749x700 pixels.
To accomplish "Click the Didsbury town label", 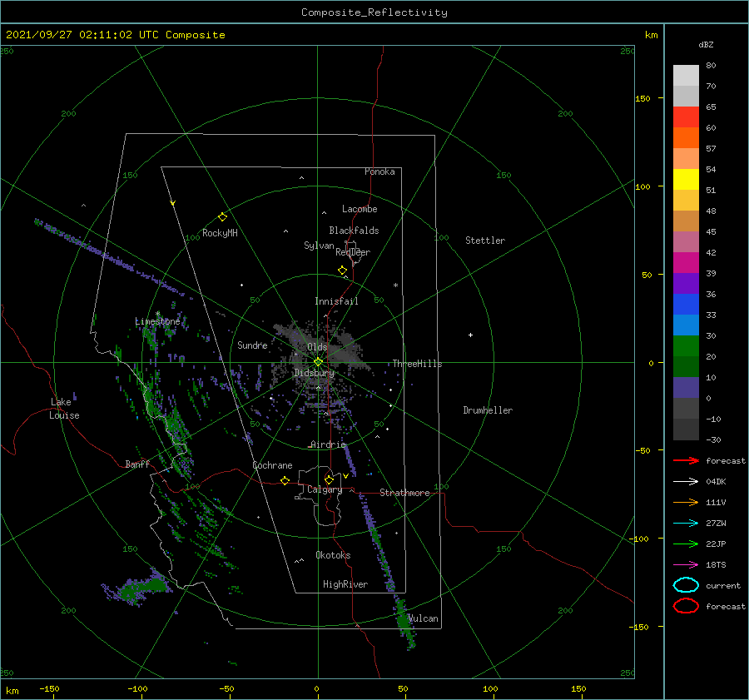I will [x=314, y=373].
